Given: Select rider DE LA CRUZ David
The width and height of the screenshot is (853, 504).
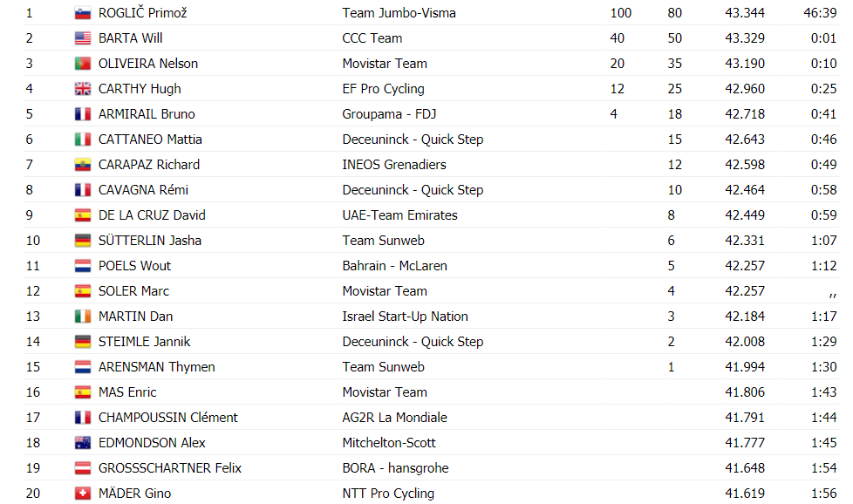Looking at the screenshot, I should pos(152,215).
